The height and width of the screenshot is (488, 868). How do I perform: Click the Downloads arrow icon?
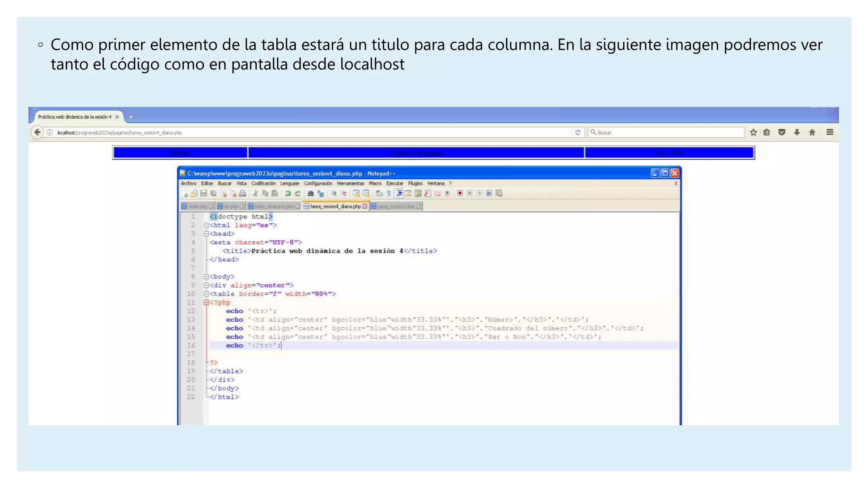coord(797,133)
